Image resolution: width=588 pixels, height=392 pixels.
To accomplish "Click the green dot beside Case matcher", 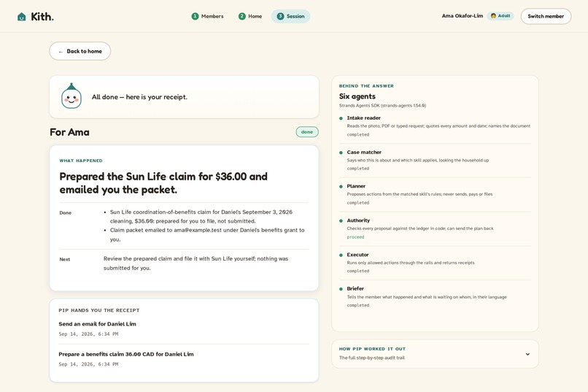I will click(341, 153).
